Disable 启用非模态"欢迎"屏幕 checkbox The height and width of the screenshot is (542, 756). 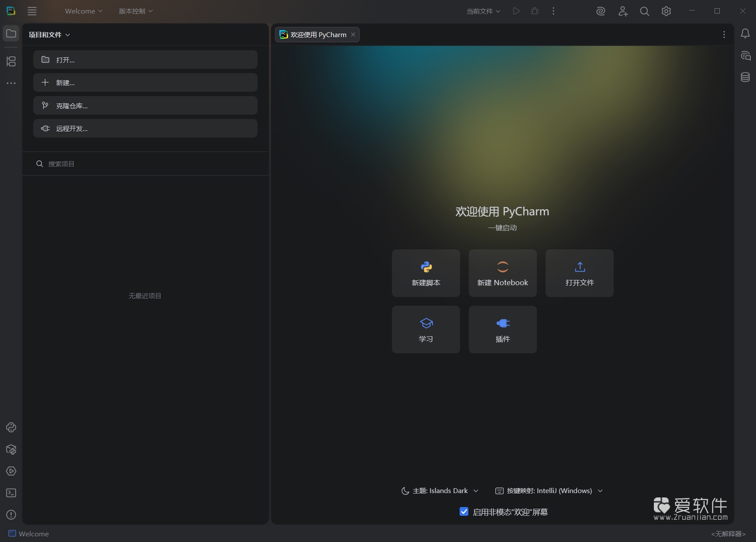(x=464, y=511)
